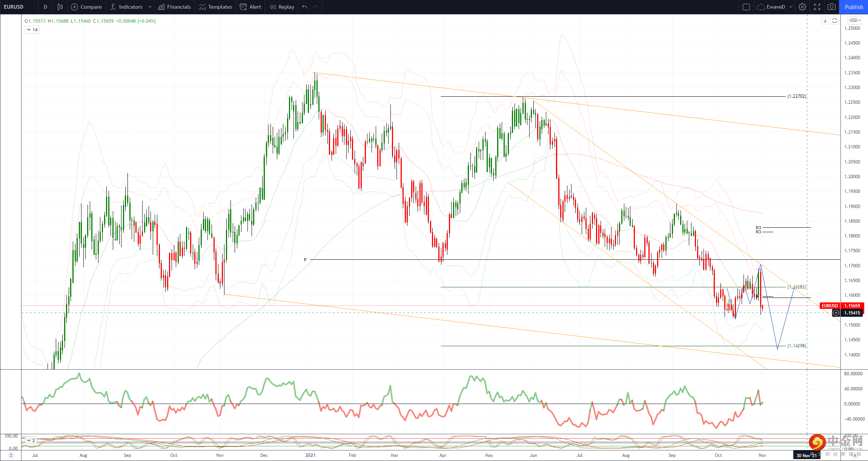Expand the Indicators favorites dropdown arrow
This screenshot has height=461, width=868.
[150, 7]
